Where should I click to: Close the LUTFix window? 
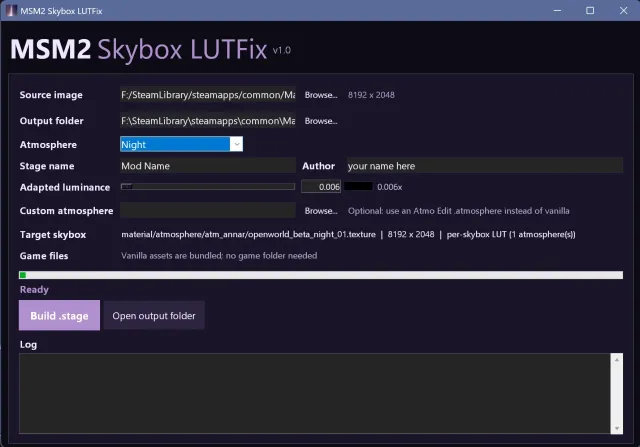pyautogui.click(x=623, y=11)
